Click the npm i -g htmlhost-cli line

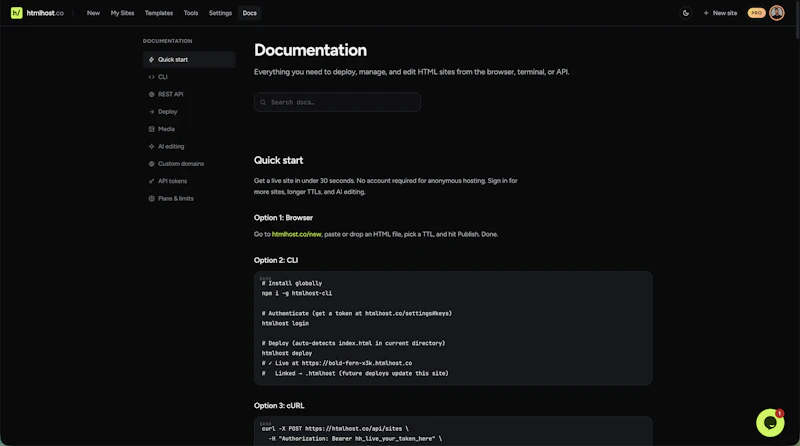(x=297, y=293)
